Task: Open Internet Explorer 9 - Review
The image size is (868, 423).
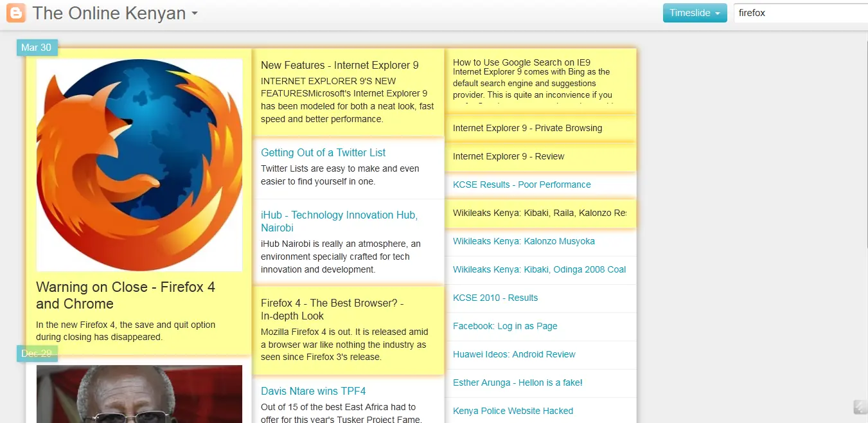Action: coord(509,156)
